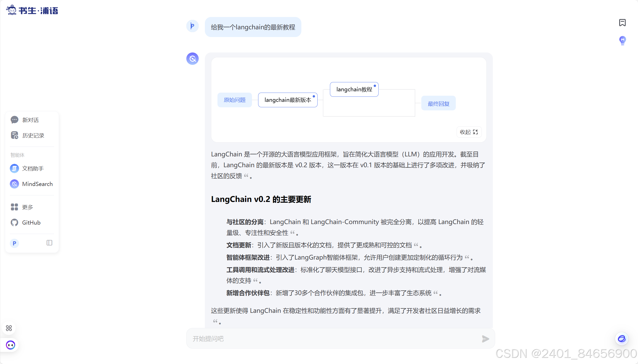The height and width of the screenshot is (364, 638).
Task: Expand the langchain最新版本 node
Action: (x=287, y=100)
